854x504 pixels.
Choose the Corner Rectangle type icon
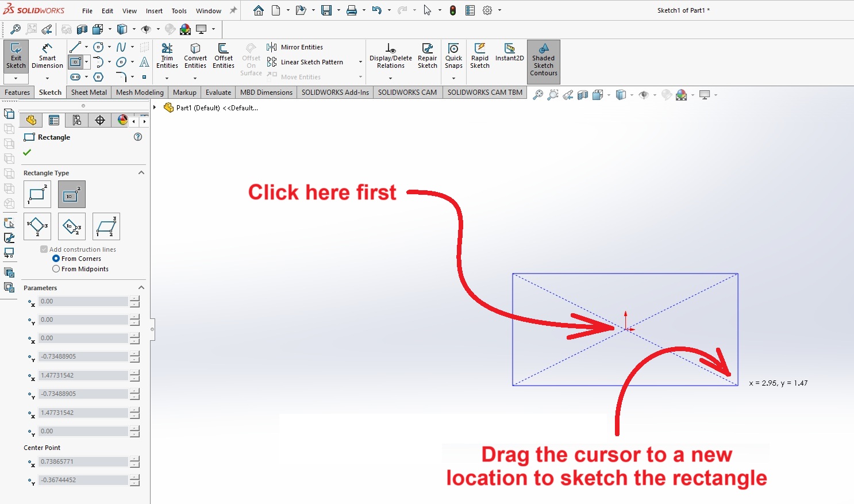click(37, 194)
